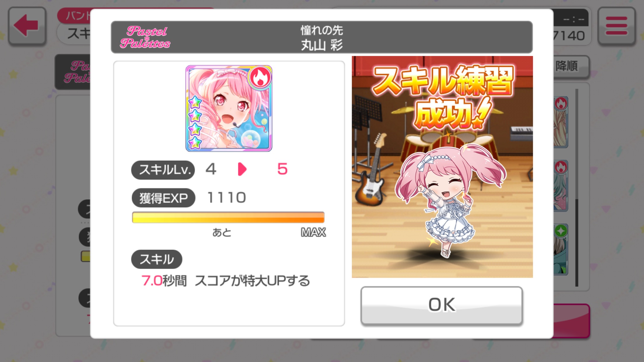Viewport: 644px width, 362px height.
Task: Open the hamburger menu
Action: (617, 26)
